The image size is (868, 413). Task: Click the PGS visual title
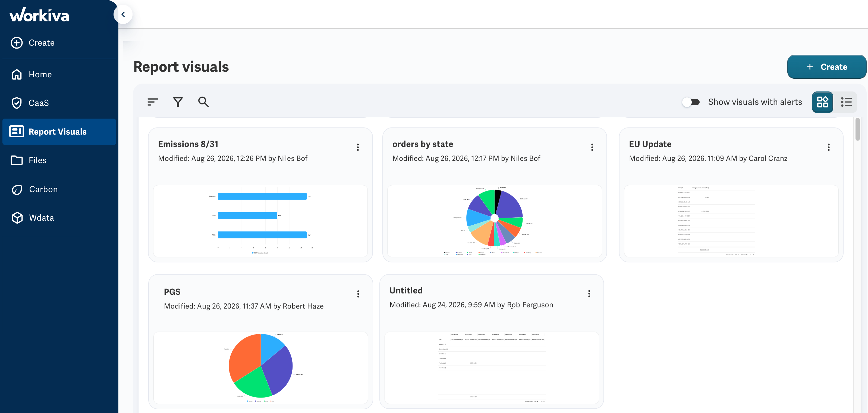(172, 292)
